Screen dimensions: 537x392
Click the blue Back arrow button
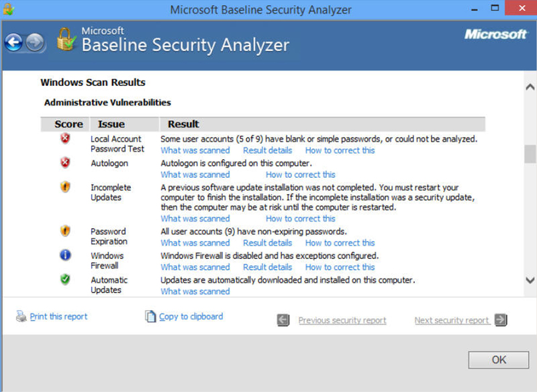tap(13, 43)
